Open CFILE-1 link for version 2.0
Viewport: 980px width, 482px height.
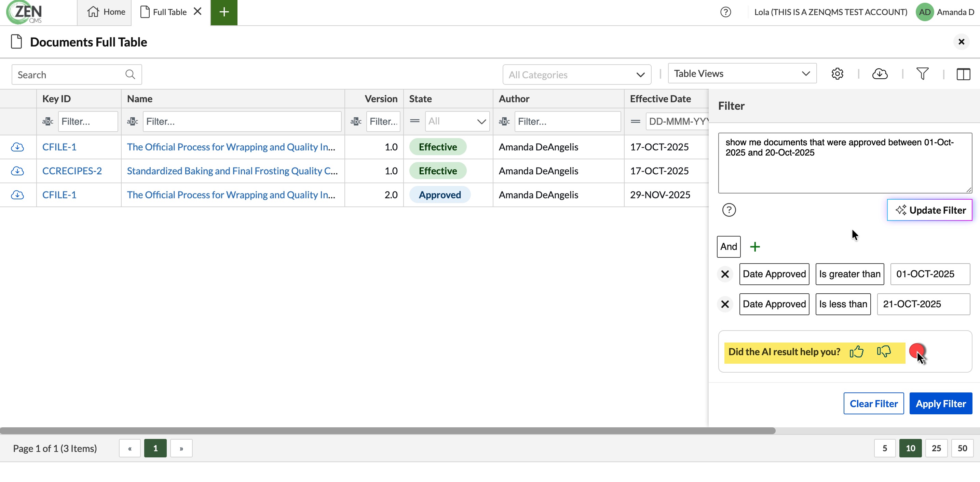[59, 195]
